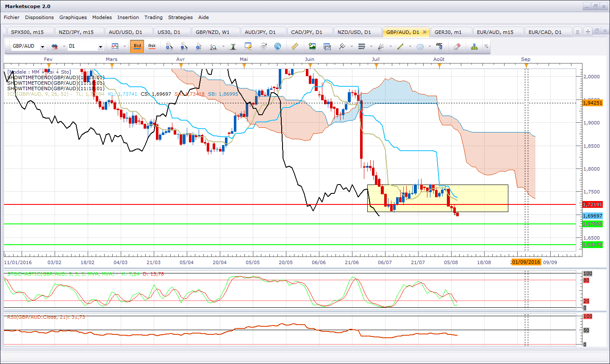The height and width of the screenshot is (364, 610).
Task: Select the cursor zoom-area tool
Action: click(x=199, y=47)
